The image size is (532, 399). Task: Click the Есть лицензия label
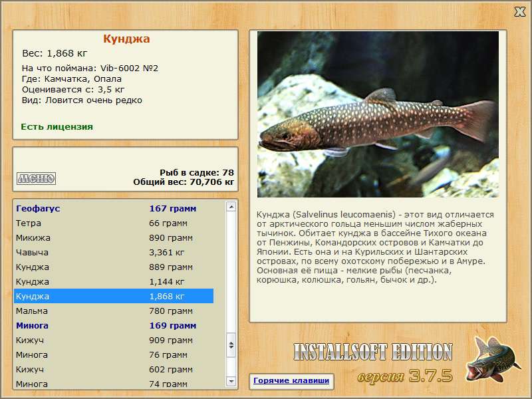(57, 127)
